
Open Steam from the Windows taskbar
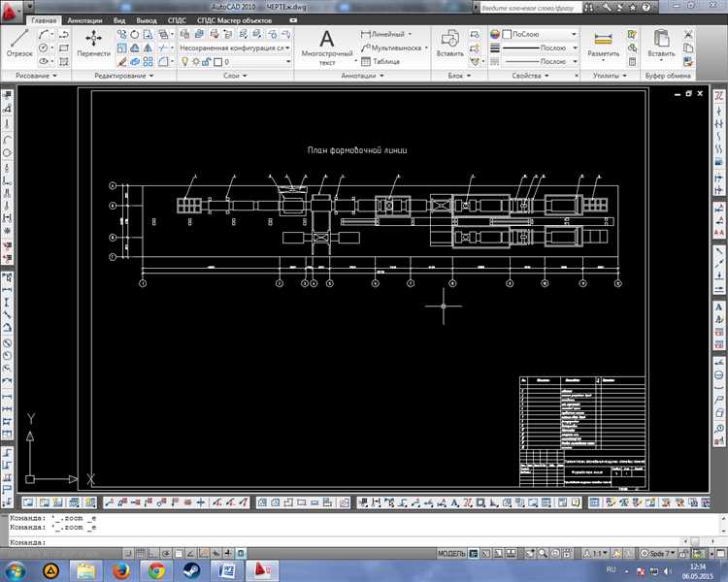coord(191,571)
